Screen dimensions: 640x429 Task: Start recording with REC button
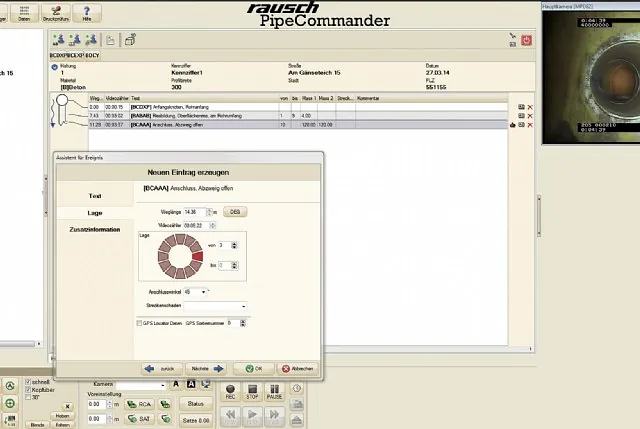click(x=230, y=391)
